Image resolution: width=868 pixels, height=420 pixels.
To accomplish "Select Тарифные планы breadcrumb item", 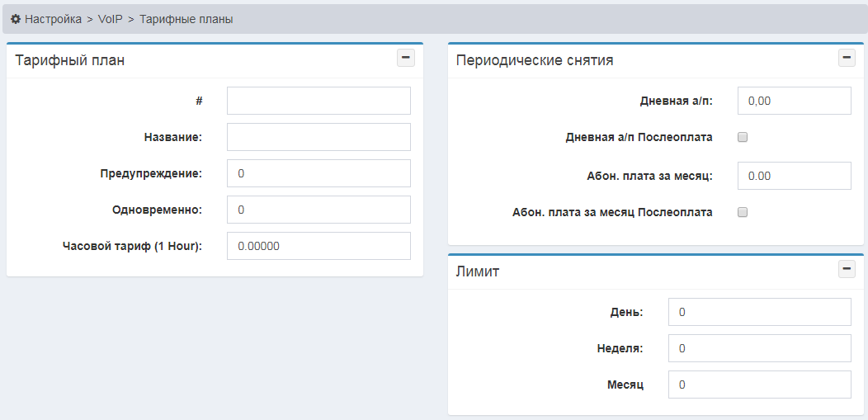I will (x=186, y=19).
